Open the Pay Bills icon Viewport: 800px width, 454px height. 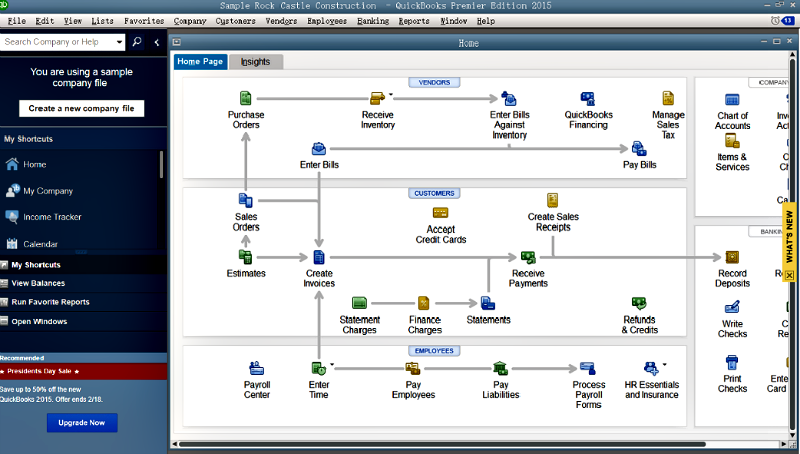[639, 148]
